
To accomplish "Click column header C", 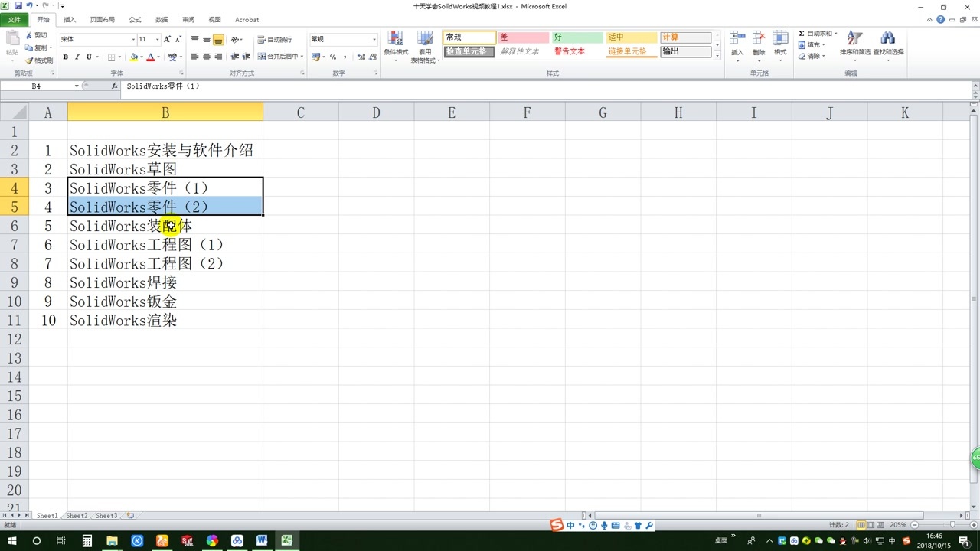I will tap(300, 112).
